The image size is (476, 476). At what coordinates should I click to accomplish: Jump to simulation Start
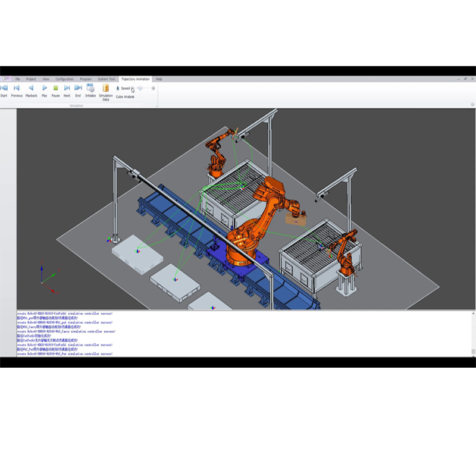(x=4, y=91)
